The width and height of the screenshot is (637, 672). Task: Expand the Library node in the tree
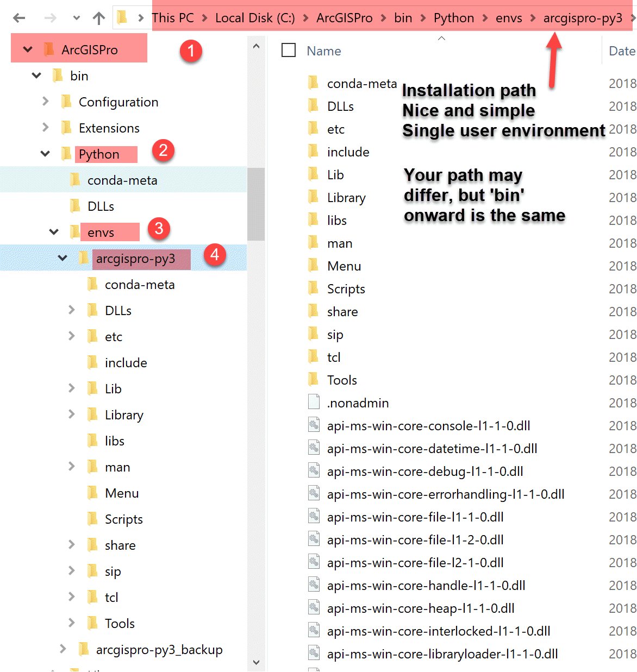[72, 414]
